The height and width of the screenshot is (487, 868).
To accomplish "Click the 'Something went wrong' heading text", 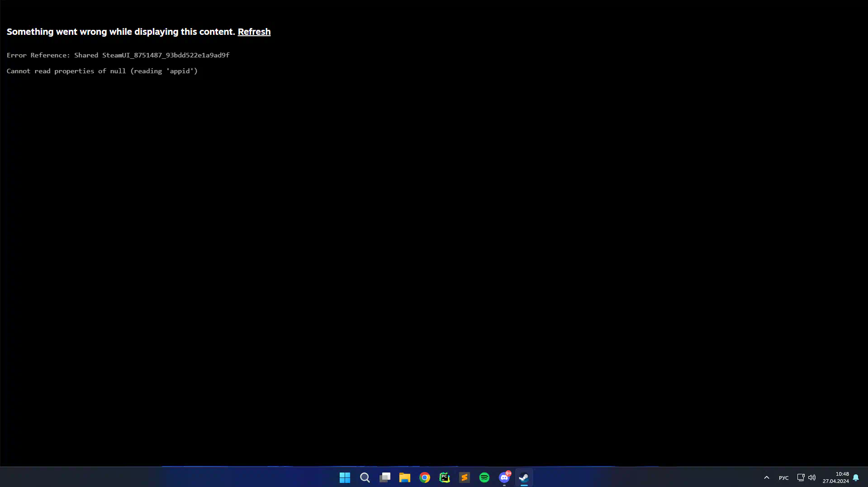I will pyautogui.click(x=121, y=32).
